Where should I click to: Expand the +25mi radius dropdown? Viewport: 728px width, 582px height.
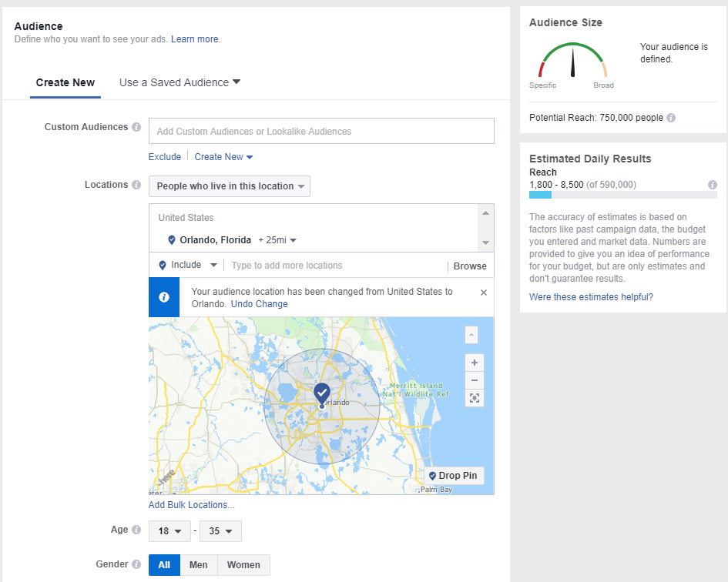coord(277,240)
